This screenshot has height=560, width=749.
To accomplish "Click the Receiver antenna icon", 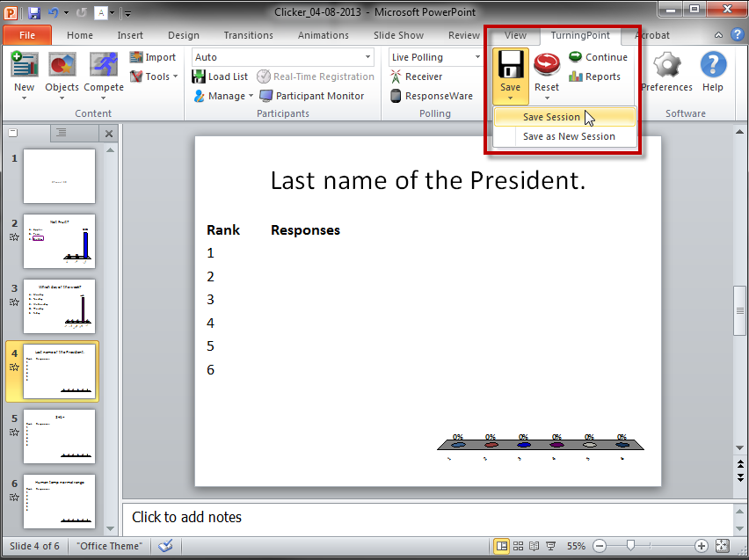I will 396,76.
